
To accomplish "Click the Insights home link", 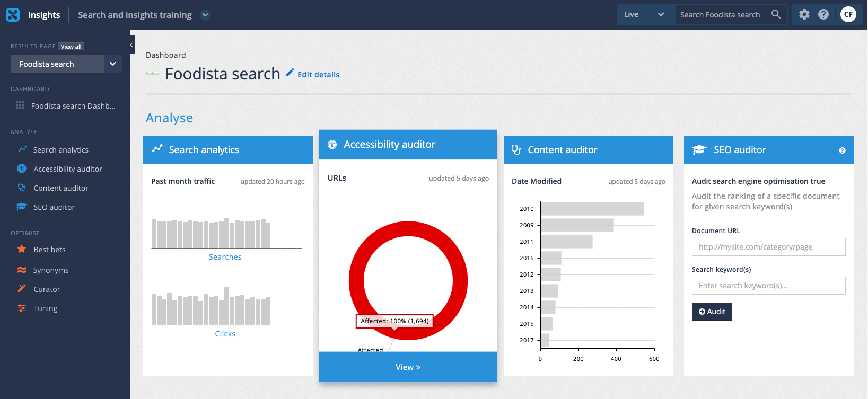I will [44, 15].
